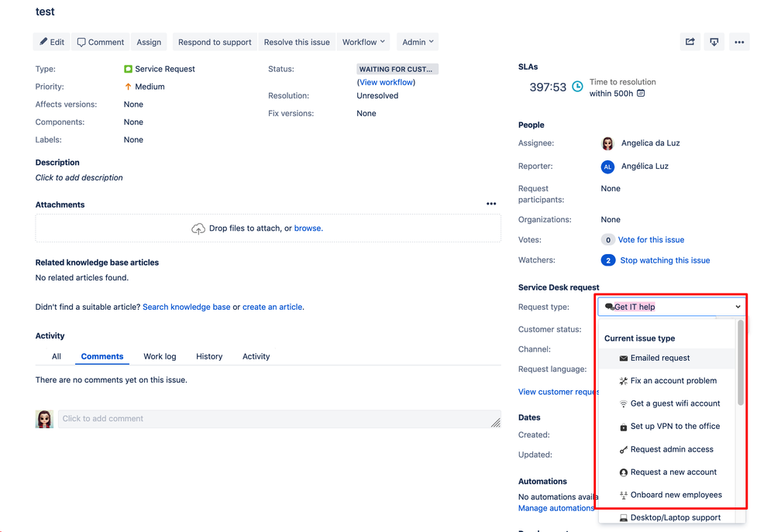The height and width of the screenshot is (532, 774).
Task: Click the browse link to attach files
Action: (x=308, y=228)
